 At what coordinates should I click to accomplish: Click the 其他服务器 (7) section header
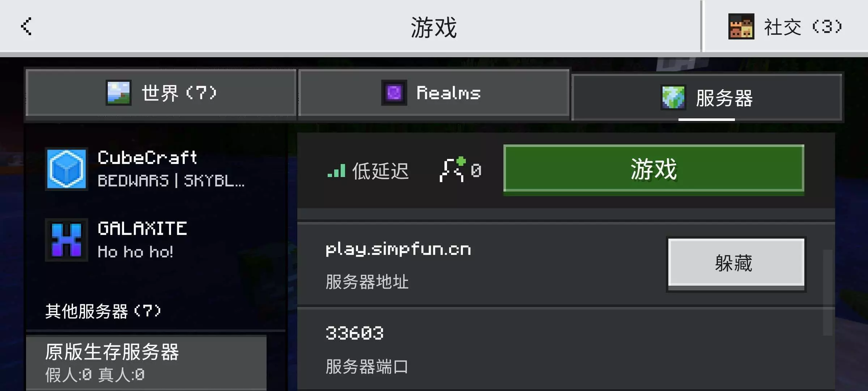(x=103, y=311)
